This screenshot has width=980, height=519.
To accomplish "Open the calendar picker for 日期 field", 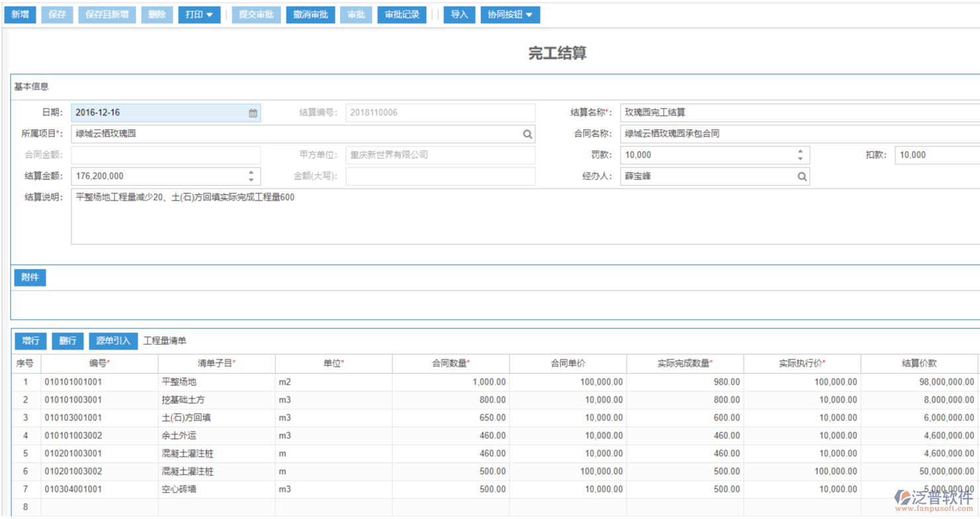I will tap(252, 113).
